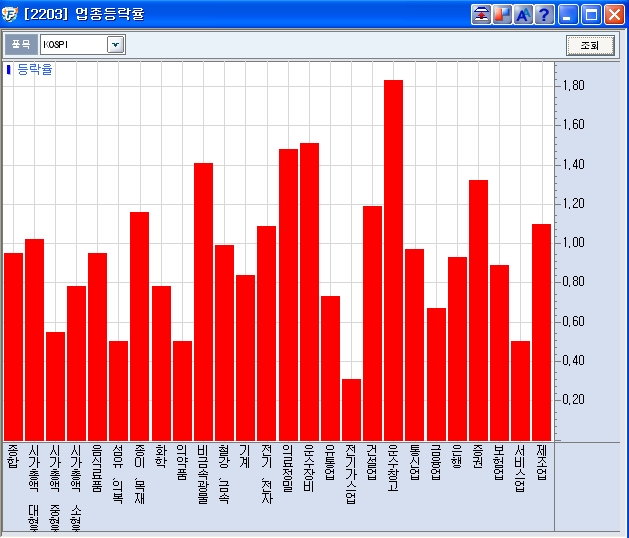Open help with the question mark icon

coord(544,15)
